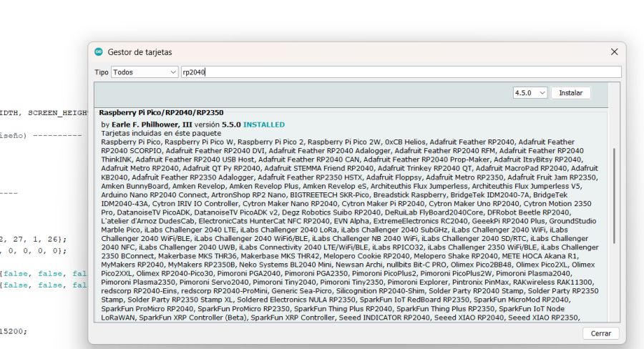
Task: Click the 'BIGTREETECH SKR-Pico' board name
Action: point(329,195)
